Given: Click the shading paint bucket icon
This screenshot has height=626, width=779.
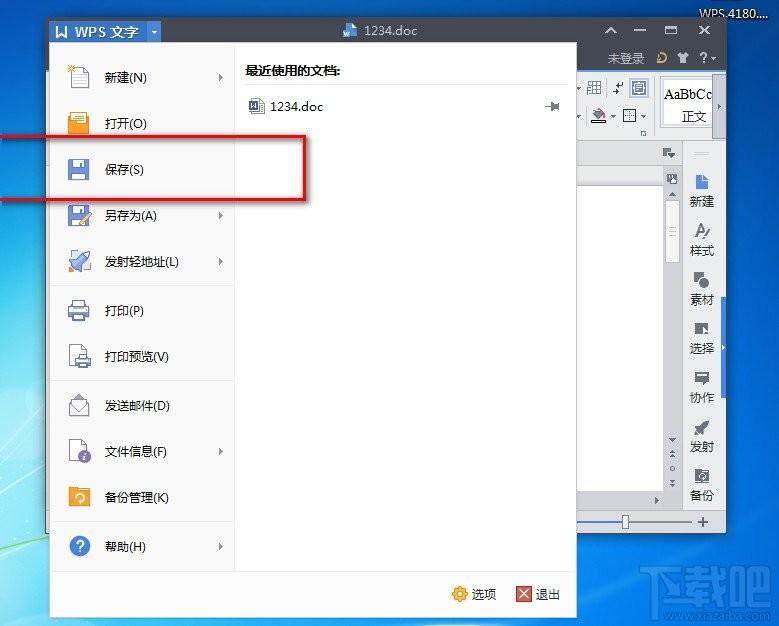Looking at the screenshot, I should click(x=599, y=116).
